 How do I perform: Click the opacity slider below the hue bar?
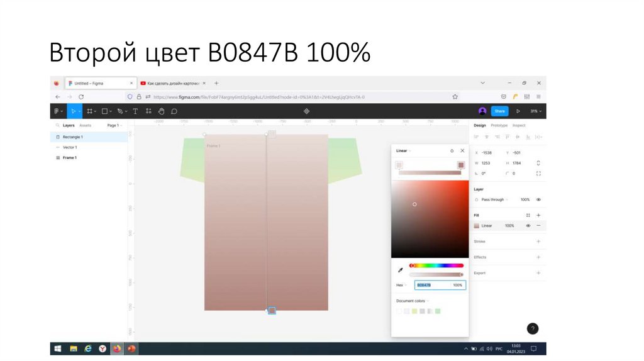pos(436,275)
